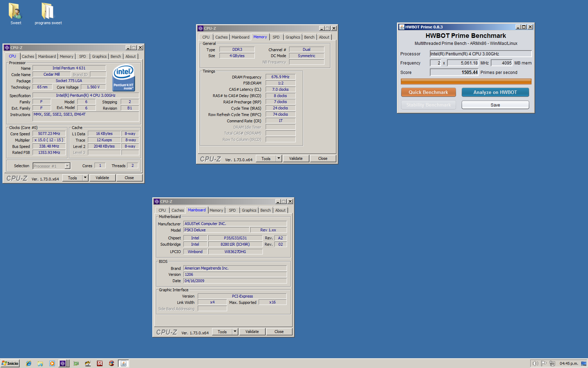The image size is (588, 368).
Task: Open the About tab in Memory window
Action: [324, 37]
